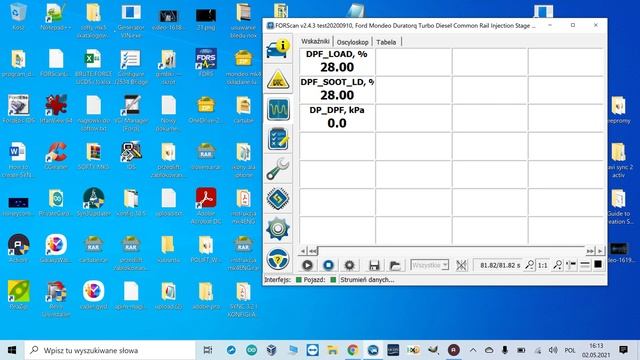Viewport: 640px width, 360px height.
Task: Click the taskbar search box
Action: [109, 350]
